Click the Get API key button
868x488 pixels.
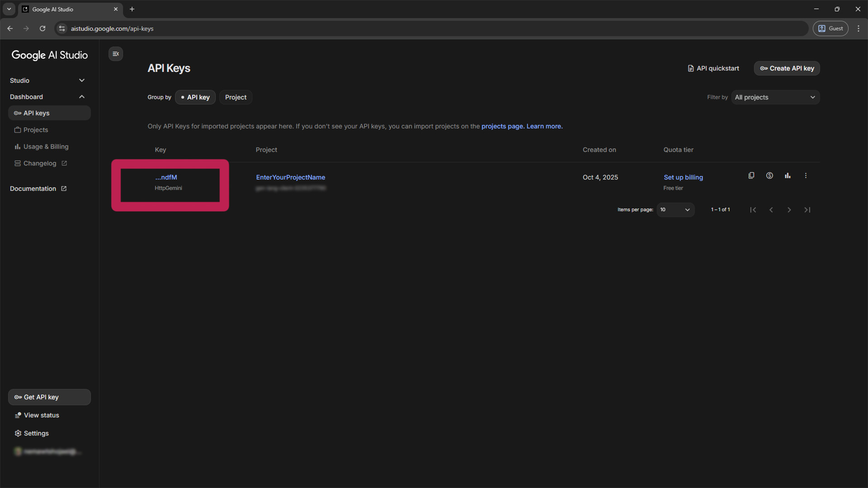pos(49,397)
